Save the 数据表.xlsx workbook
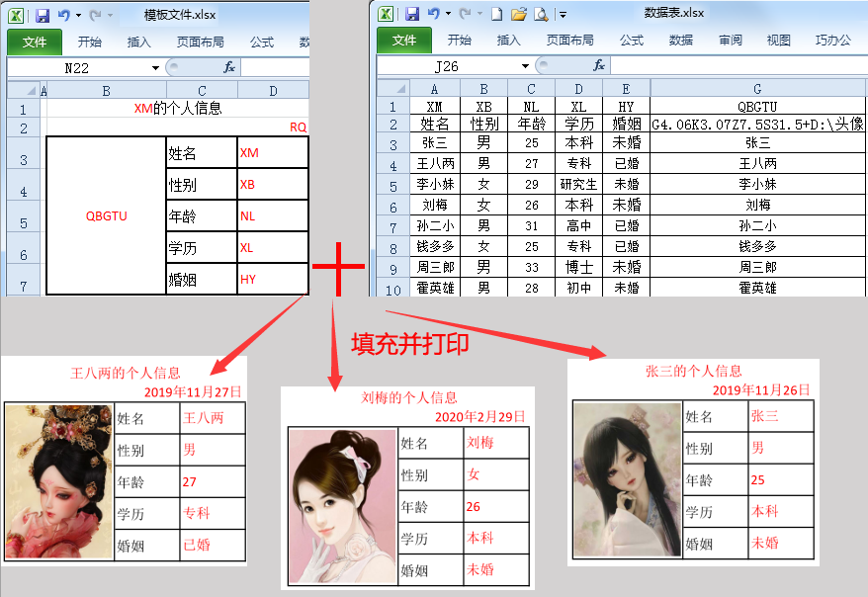The width and height of the screenshot is (868, 597). click(x=412, y=14)
